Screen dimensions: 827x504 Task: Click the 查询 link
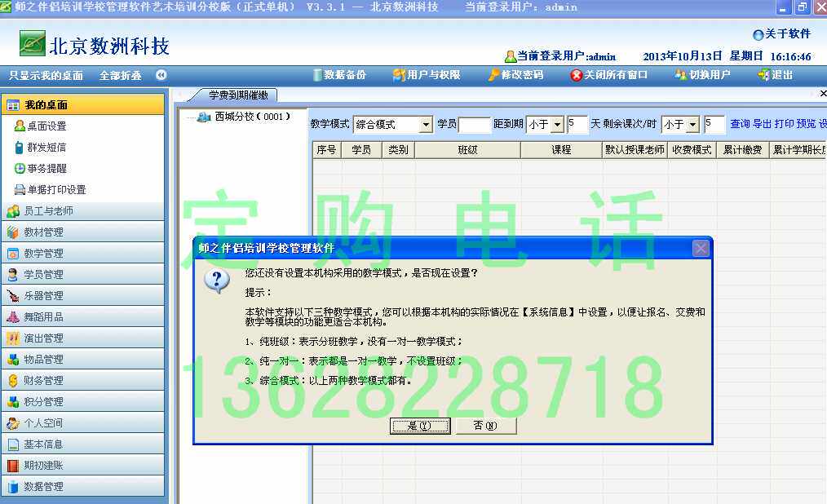[x=740, y=124]
